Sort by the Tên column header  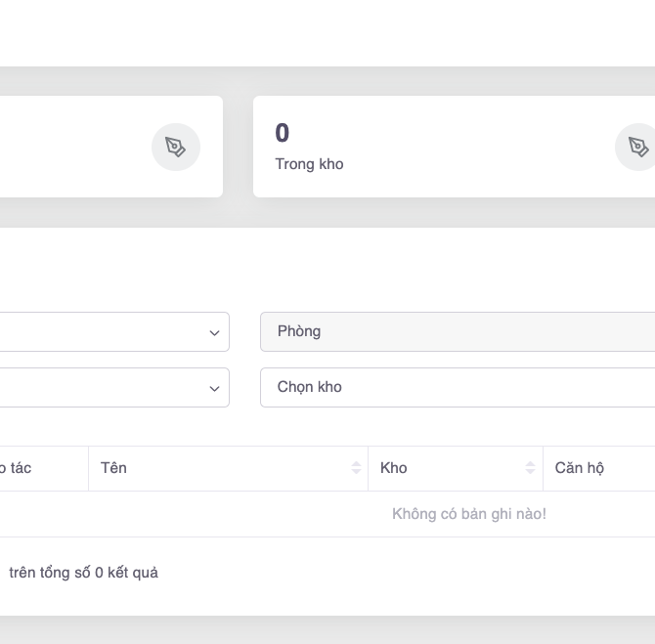point(113,468)
